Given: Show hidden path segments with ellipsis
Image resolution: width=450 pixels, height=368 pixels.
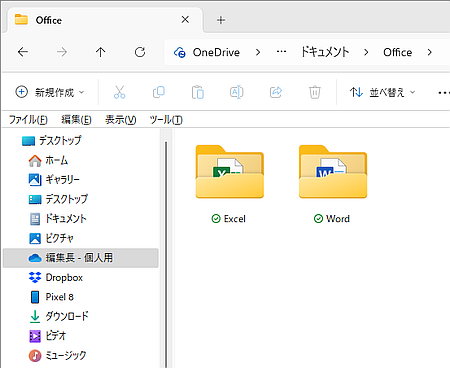Looking at the screenshot, I should point(281,52).
